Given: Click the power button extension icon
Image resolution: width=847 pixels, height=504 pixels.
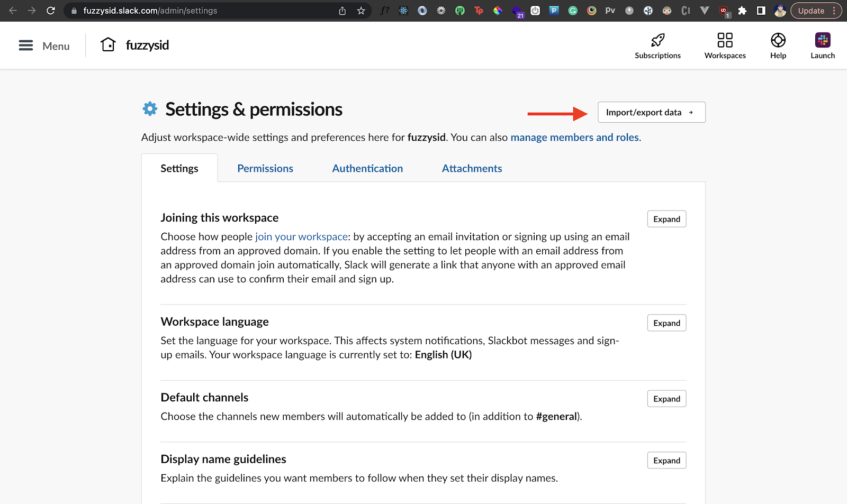Looking at the screenshot, I should click(535, 11).
